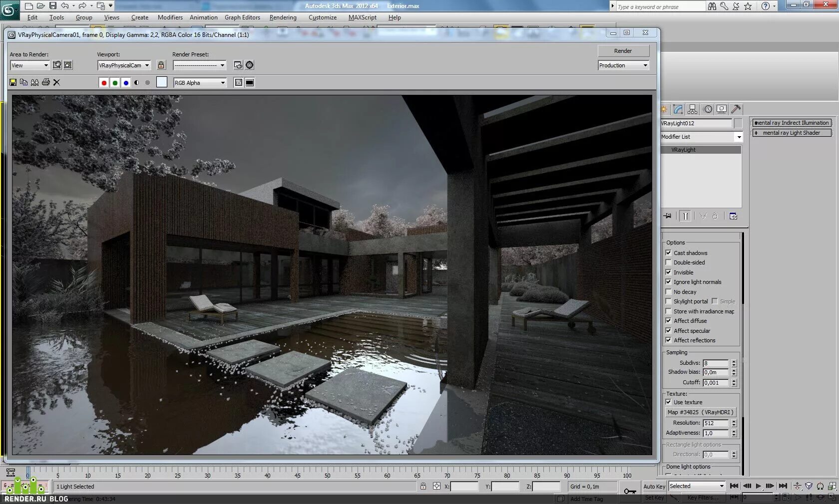Expand mental ray Indirect Illumination rollout
The height and width of the screenshot is (504, 839).
tap(792, 123)
